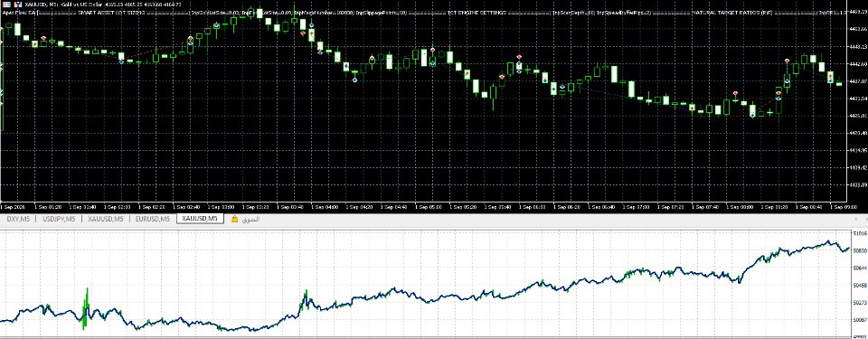868x339 pixels.
Task: Switch to the USDJPY,M5 chart tab
Action: 59,219
